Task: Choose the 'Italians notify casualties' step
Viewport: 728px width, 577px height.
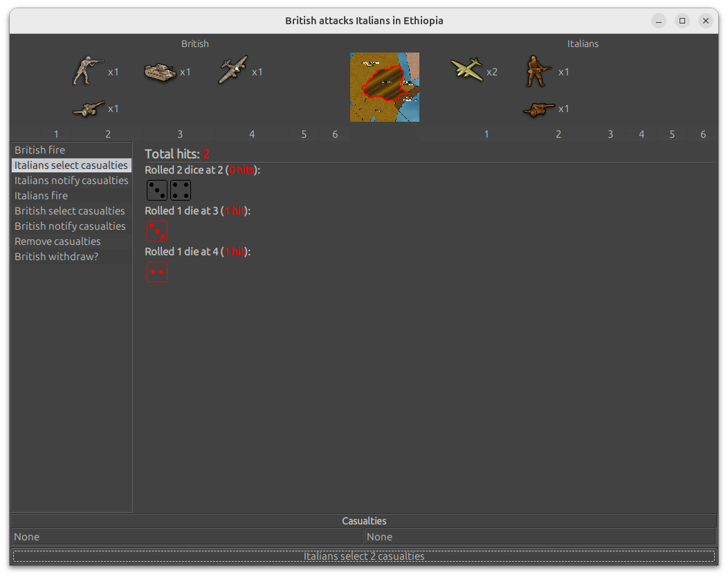Action: click(71, 181)
